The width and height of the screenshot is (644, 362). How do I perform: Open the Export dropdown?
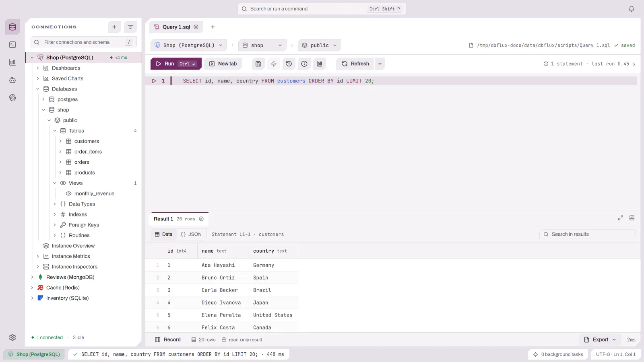coord(600,339)
